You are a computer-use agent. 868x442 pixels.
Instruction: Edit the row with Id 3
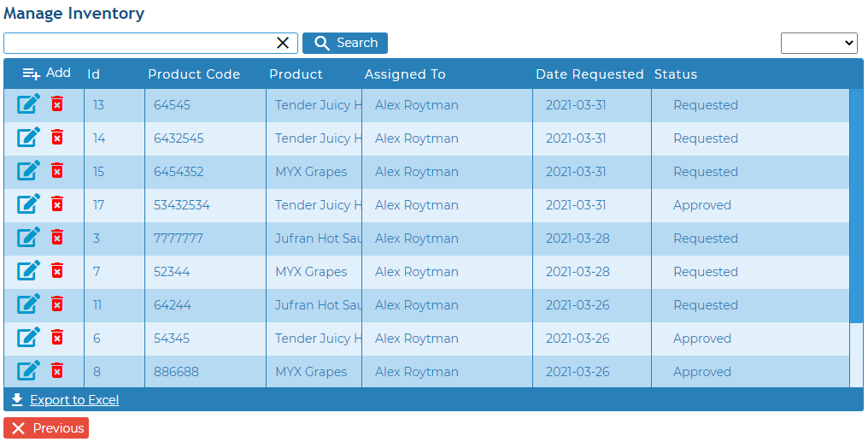pos(29,237)
